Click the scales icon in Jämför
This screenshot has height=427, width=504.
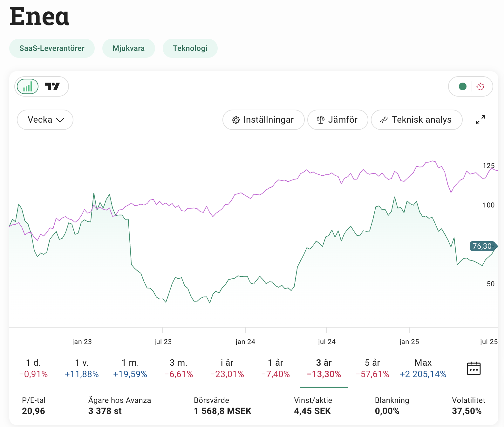tap(320, 120)
